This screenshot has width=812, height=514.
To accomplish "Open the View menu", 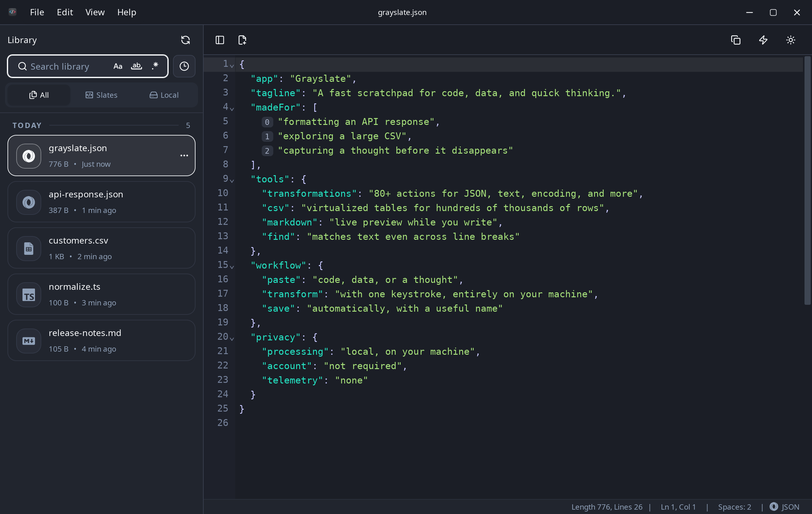I will [95, 12].
